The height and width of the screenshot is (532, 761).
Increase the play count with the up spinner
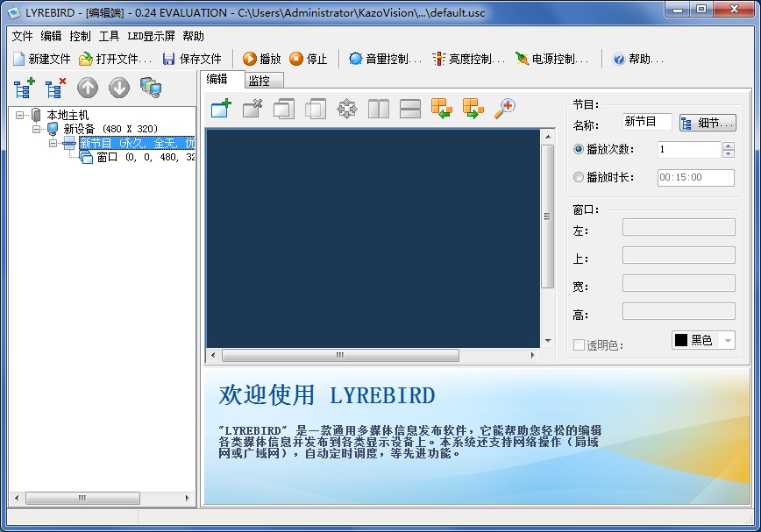(x=728, y=145)
